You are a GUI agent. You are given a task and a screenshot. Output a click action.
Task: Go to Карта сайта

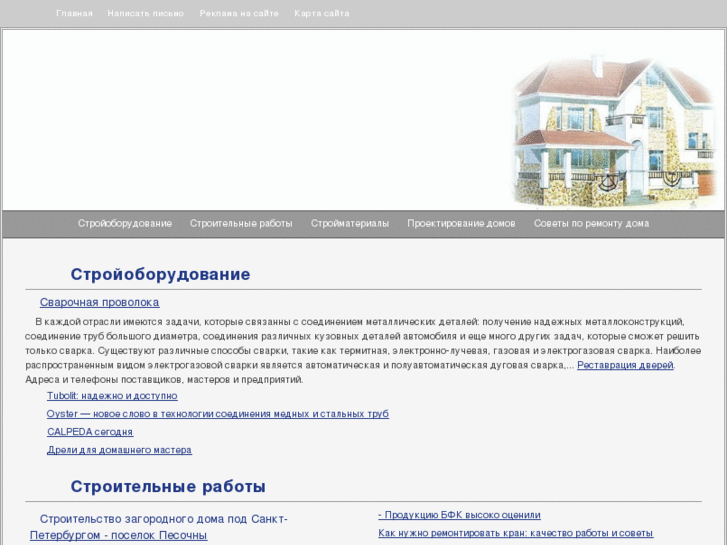point(322,13)
